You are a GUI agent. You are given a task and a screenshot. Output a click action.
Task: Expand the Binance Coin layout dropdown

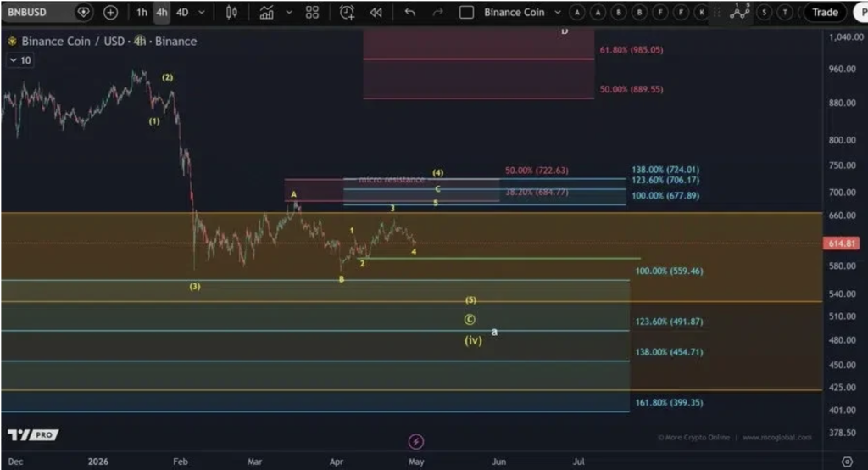pyautogui.click(x=558, y=12)
